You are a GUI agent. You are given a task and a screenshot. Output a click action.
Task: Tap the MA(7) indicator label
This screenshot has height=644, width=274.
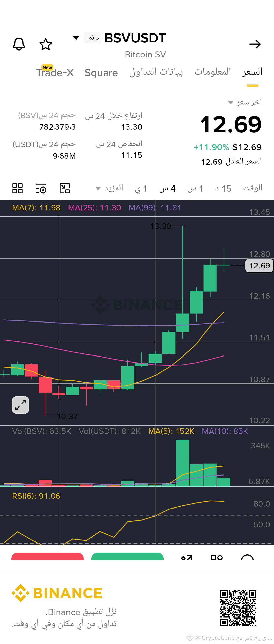point(36,208)
